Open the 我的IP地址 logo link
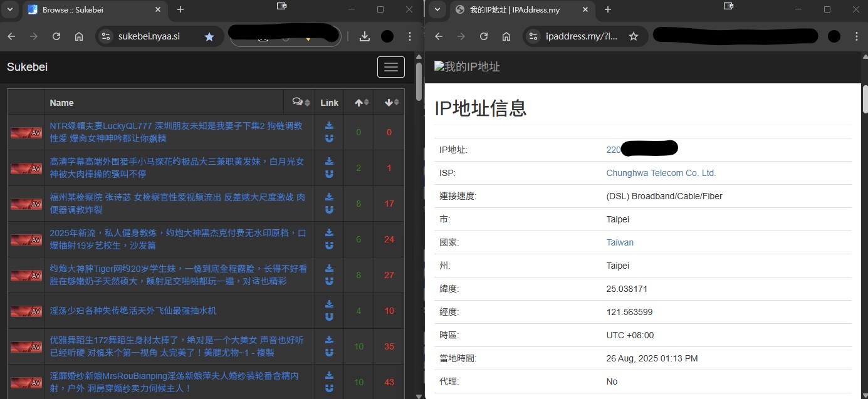Viewport: 868px width, 399px height. [x=467, y=67]
